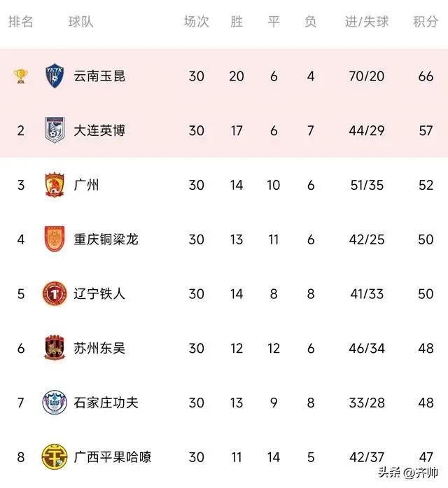Choose the 胜 column header

237,22
